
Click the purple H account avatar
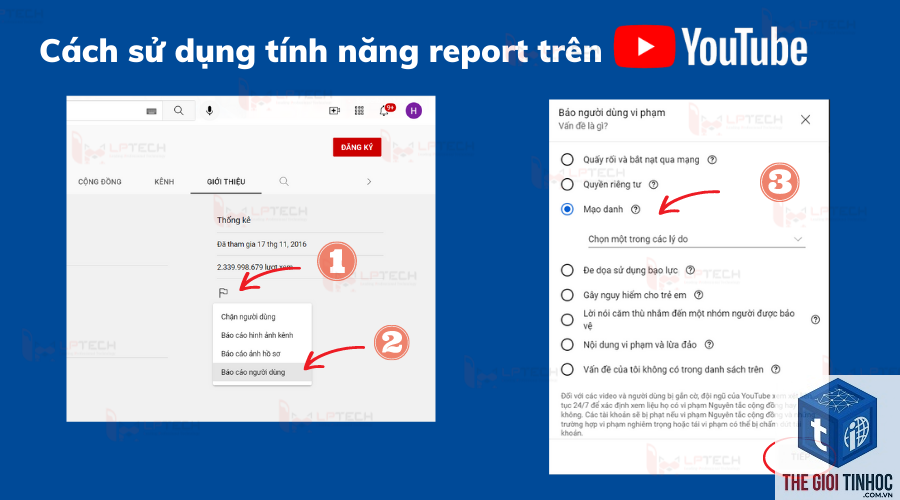tap(414, 111)
